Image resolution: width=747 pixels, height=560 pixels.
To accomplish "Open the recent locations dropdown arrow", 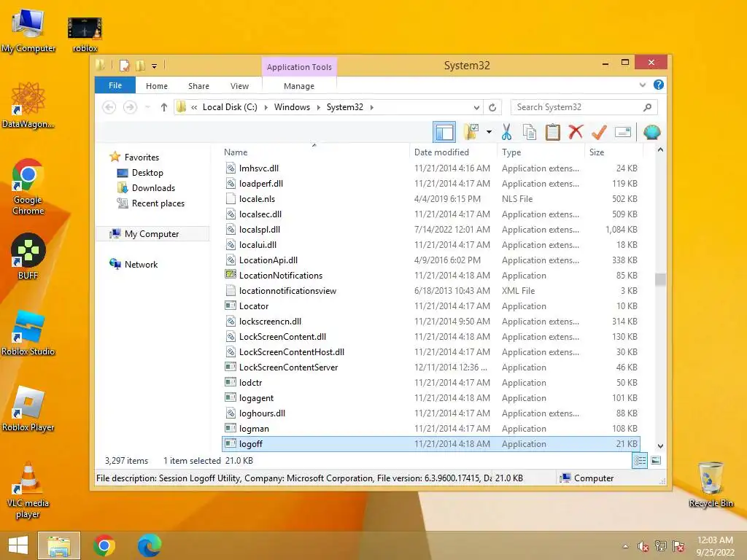I will (147, 107).
